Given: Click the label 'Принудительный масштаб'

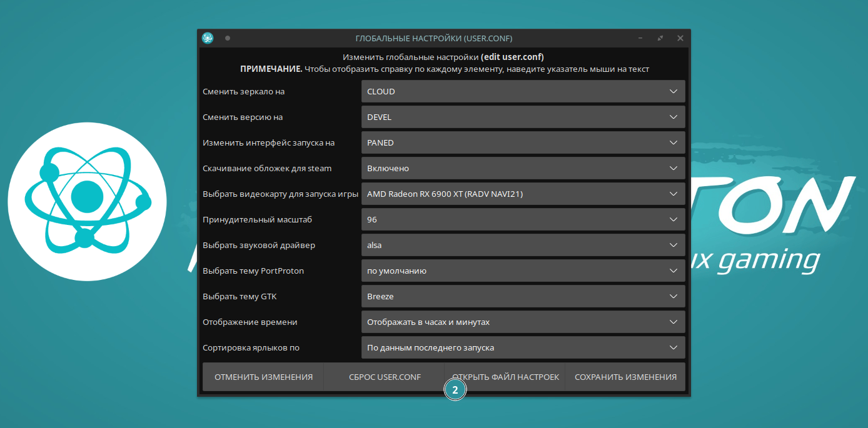Looking at the screenshot, I should click(257, 219).
